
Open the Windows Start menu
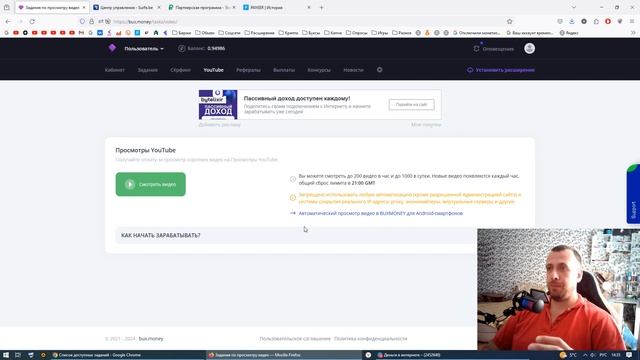(x=6, y=355)
